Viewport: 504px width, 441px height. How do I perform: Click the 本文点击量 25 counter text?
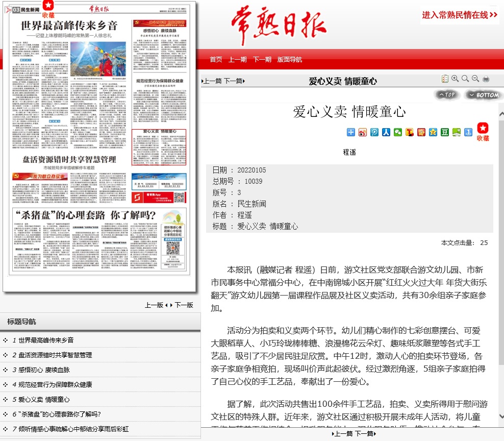coord(464,243)
